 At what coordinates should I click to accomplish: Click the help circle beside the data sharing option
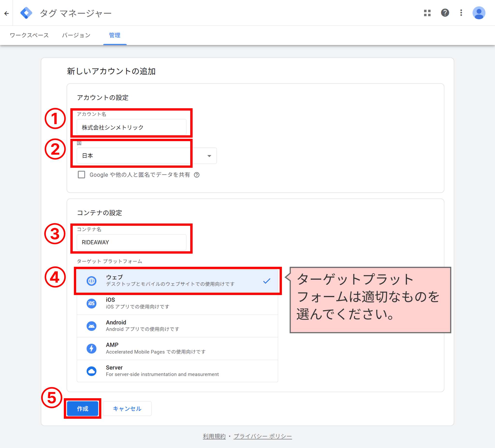(x=197, y=175)
